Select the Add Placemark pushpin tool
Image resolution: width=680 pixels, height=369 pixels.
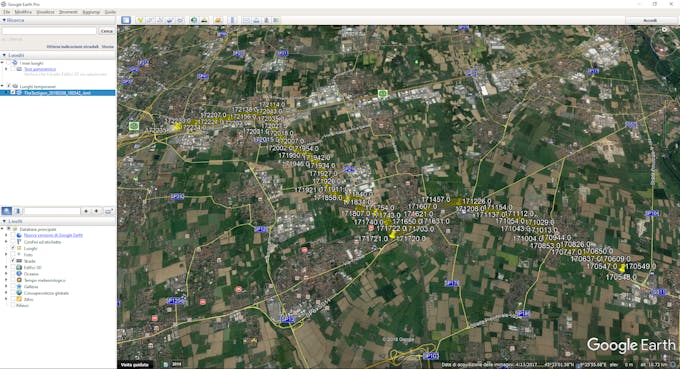(140, 20)
